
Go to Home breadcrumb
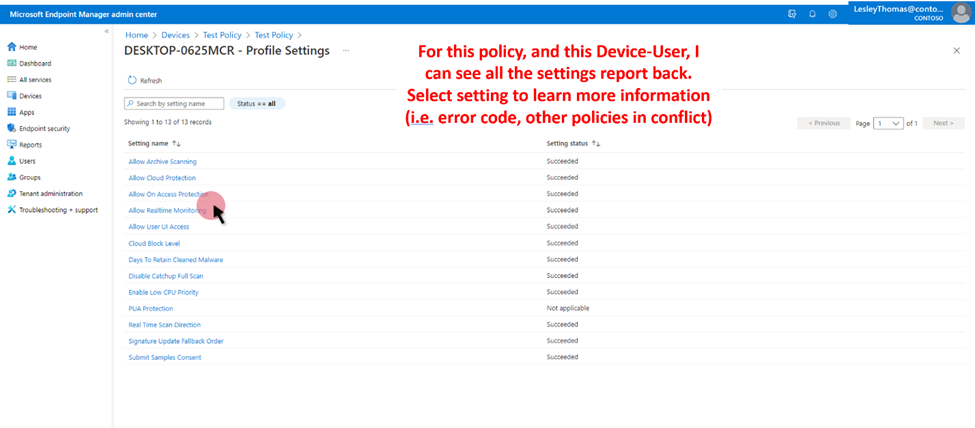pos(137,35)
